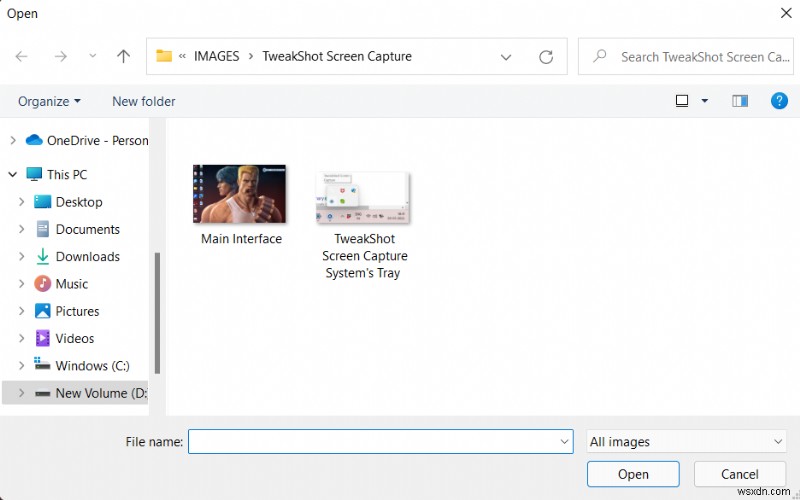
Task: Click the folder icon in address bar
Action: pos(164,56)
